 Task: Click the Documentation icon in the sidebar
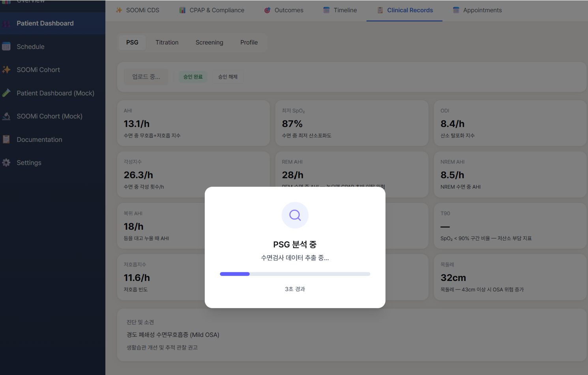pos(6,139)
